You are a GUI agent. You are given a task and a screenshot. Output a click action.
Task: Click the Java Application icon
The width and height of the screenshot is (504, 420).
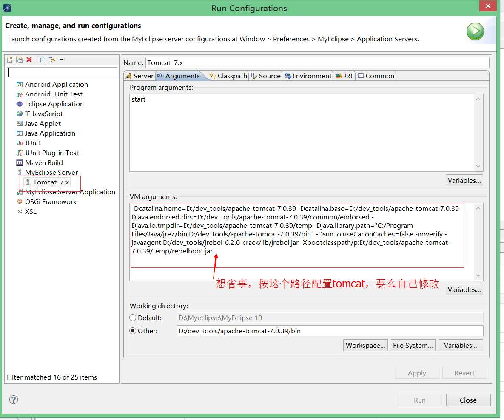(20, 133)
